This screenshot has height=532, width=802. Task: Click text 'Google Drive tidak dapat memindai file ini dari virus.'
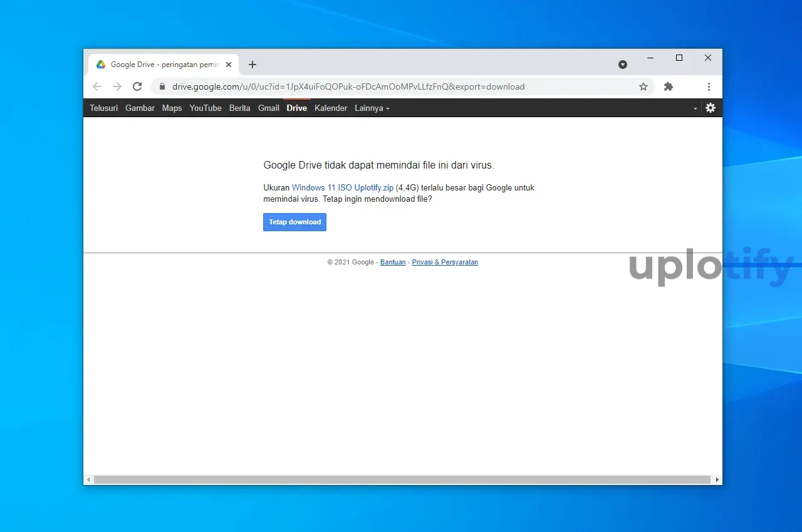[378, 165]
